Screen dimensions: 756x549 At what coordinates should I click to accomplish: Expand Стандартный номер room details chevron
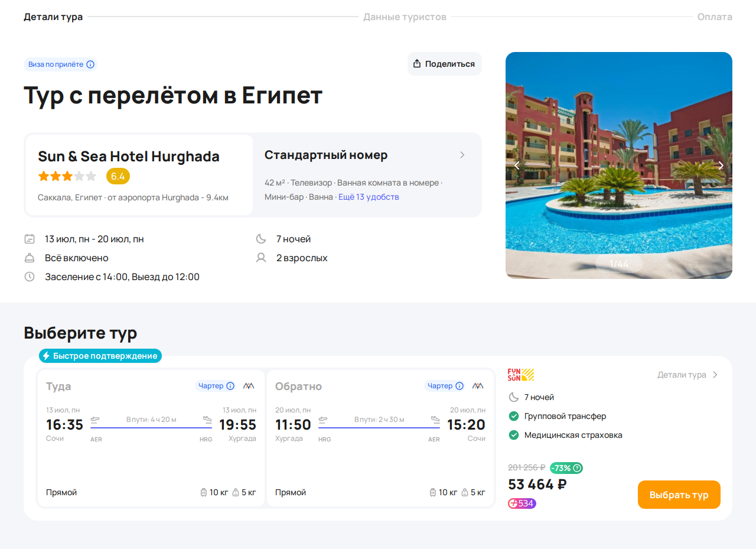click(x=462, y=155)
